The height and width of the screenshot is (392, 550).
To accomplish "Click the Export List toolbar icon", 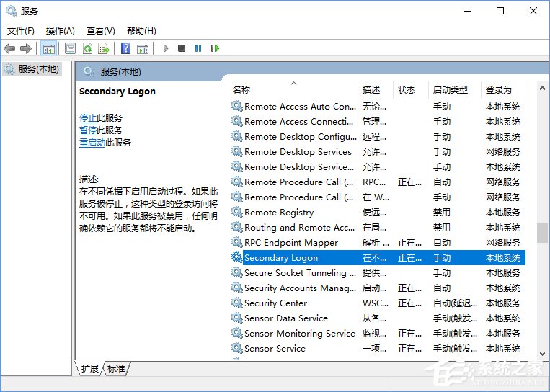I will (104, 48).
